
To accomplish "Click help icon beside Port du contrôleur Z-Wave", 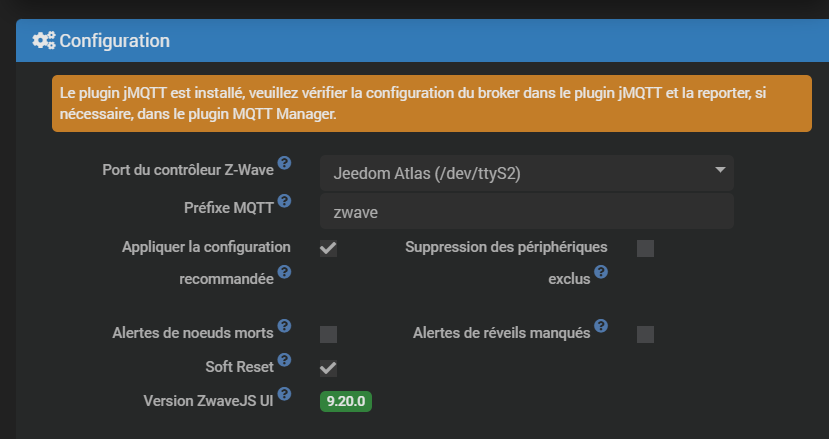I will tap(284, 163).
